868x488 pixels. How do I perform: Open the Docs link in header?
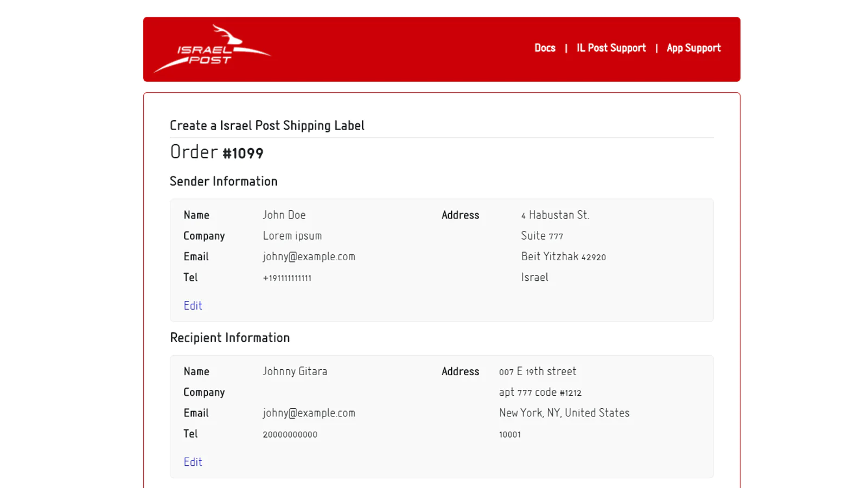pyautogui.click(x=545, y=48)
